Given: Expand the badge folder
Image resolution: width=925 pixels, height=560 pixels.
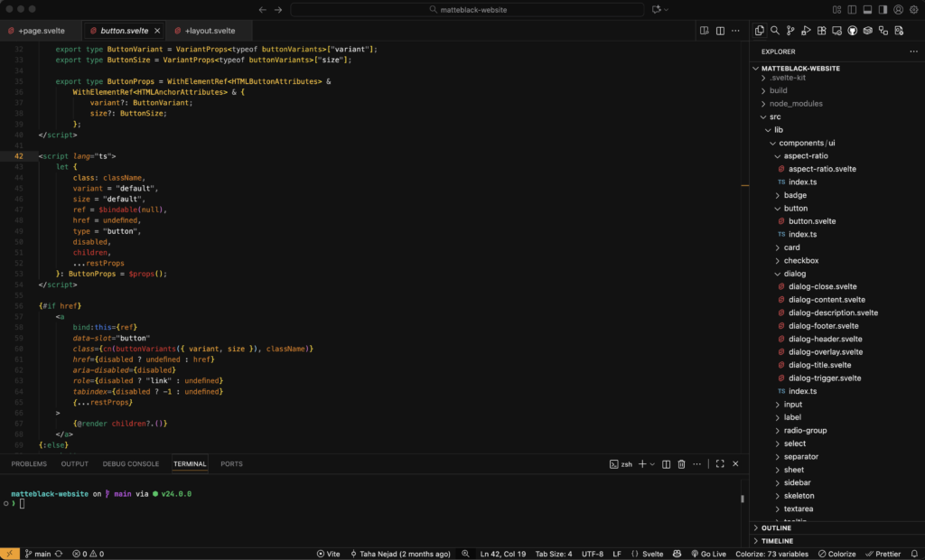Looking at the screenshot, I should [795, 195].
